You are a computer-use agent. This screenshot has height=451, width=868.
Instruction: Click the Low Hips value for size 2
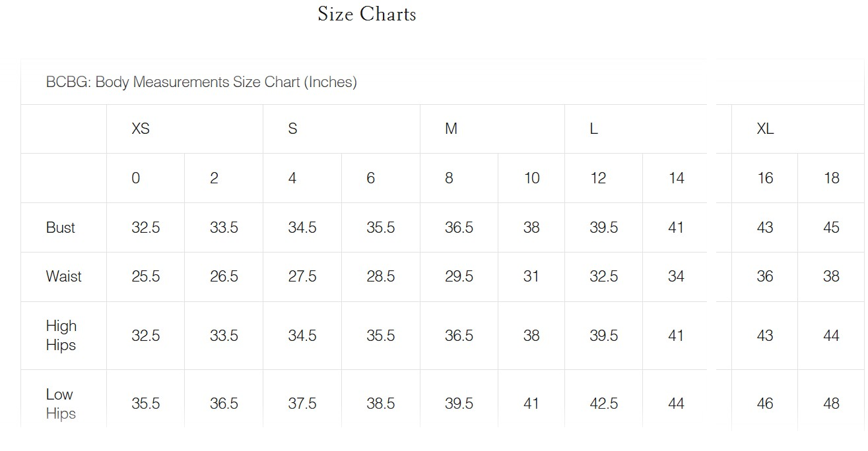coord(224,404)
